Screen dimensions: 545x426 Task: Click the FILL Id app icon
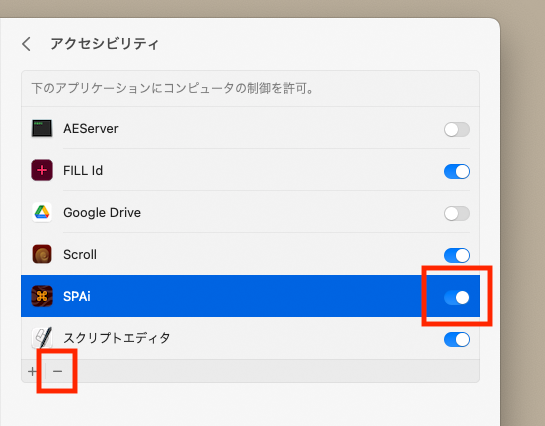coord(42,170)
